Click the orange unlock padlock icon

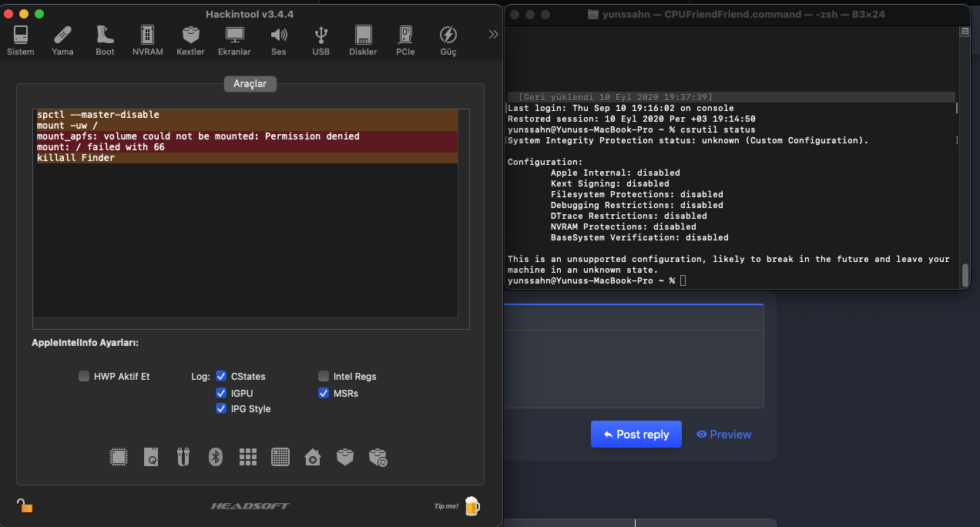[x=25, y=506]
